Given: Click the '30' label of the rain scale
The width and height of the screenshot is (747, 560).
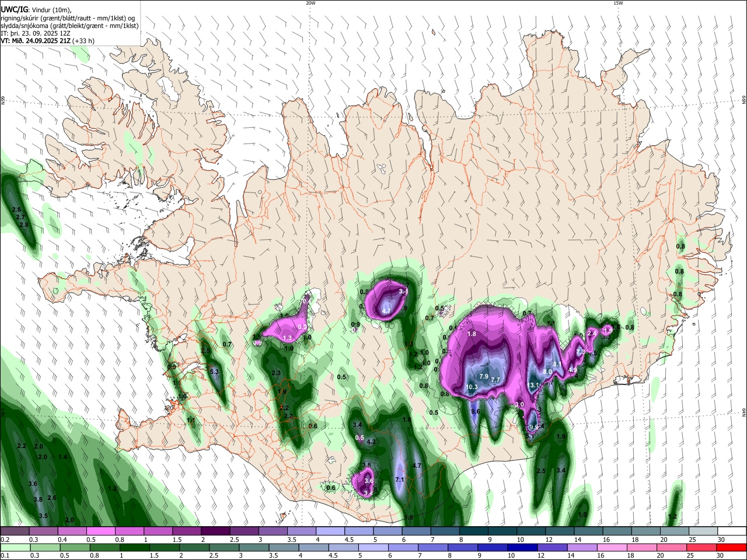Looking at the screenshot, I should [720, 556].
